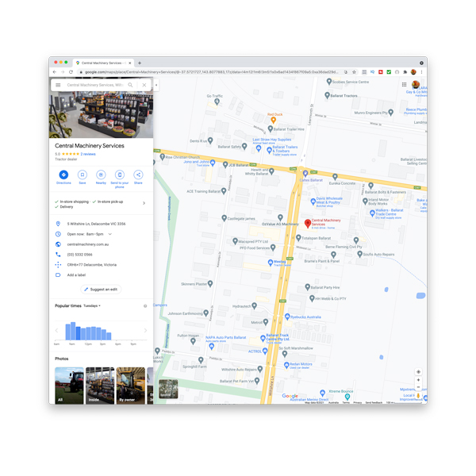Select the Ballarat Trailer Hire pin

[x=271, y=129]
